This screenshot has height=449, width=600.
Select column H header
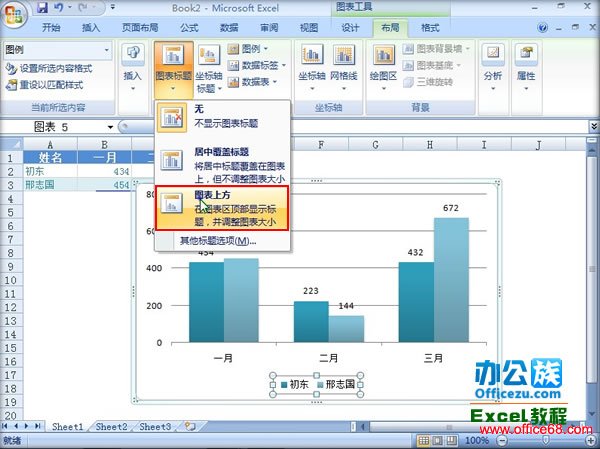pos(430,144)
